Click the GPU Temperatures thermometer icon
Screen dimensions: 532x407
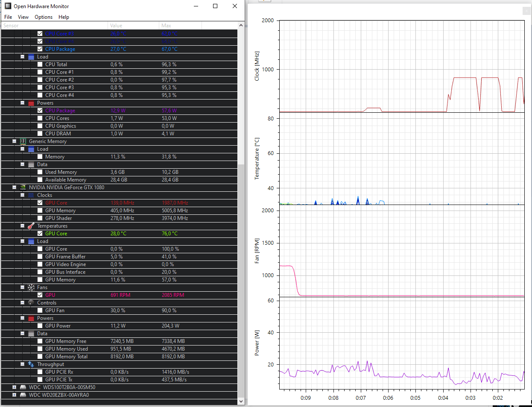coord(31,226)
